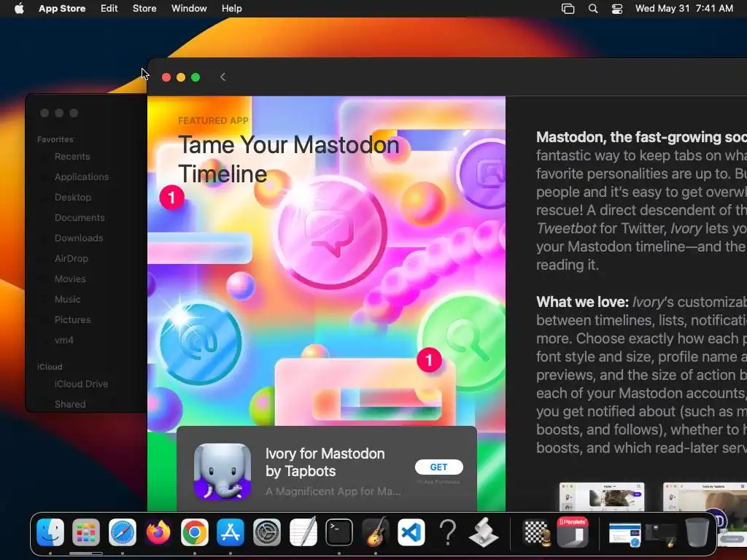This screenshot has width=747, height=560.
Task: Click the App Store icon in Dock
Action: (x=231, y=532)
